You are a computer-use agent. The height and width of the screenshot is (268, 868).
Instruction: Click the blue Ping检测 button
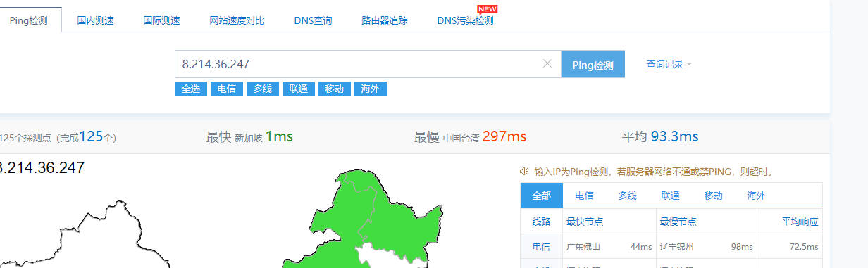(593, 64)
